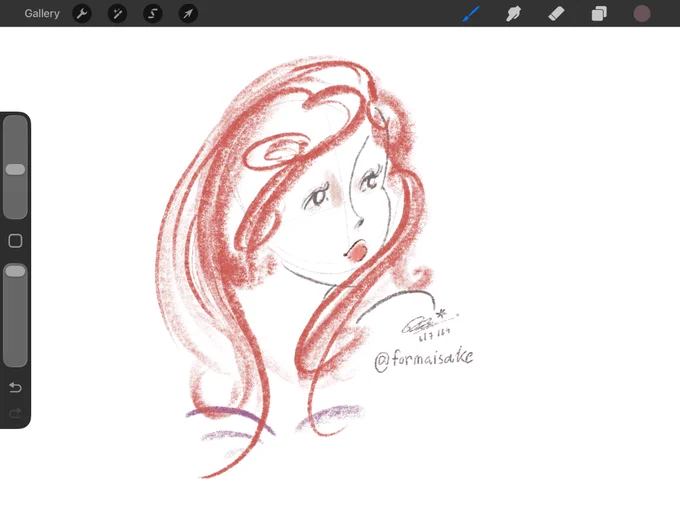The image size is (680, 510).
Task: Undo the last stroke
Action: (x=15, y=387)
